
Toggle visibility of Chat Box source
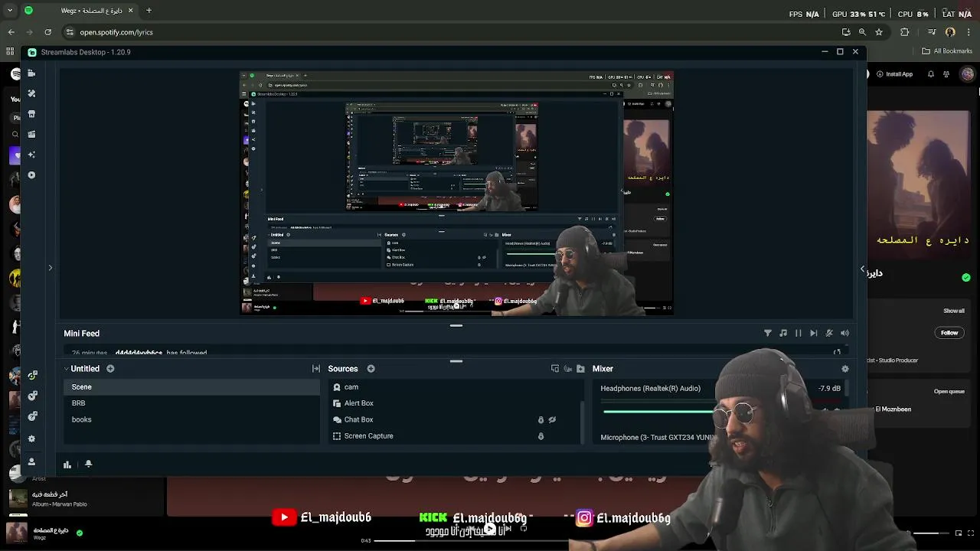pyautogui.click(x=552, y=419)
